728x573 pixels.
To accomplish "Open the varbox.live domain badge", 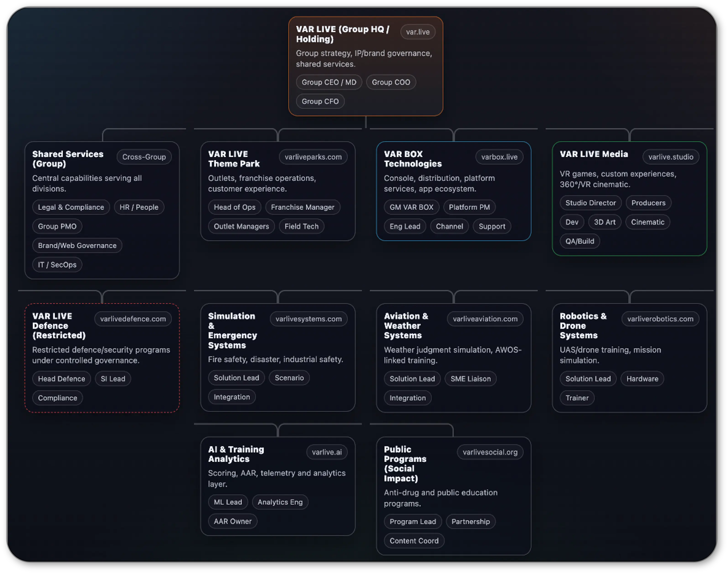I will click(x=500, y=157).
